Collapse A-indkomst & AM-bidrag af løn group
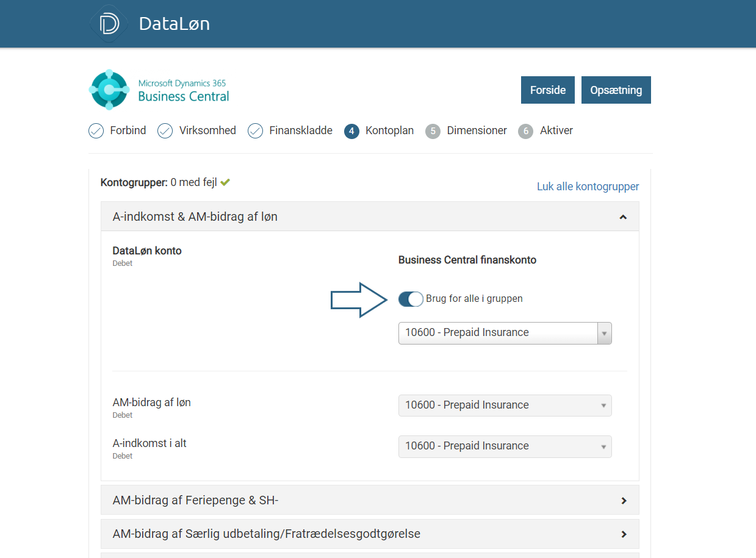This screenshot has width=756, height=558. point(370,216)
